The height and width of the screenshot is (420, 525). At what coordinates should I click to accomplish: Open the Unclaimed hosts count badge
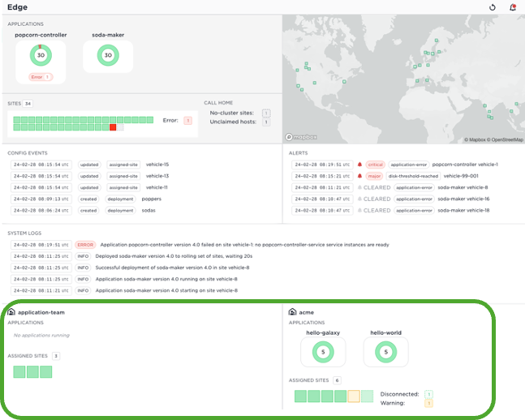tap(266, 122)
